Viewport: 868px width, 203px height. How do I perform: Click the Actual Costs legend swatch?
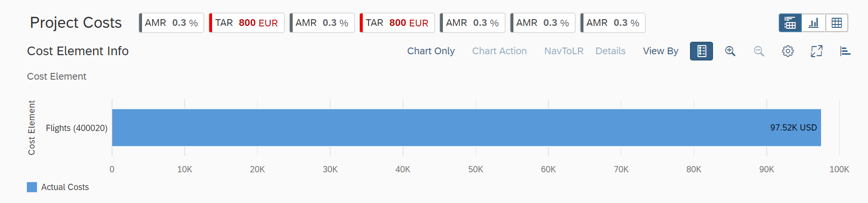pos(32,187)
